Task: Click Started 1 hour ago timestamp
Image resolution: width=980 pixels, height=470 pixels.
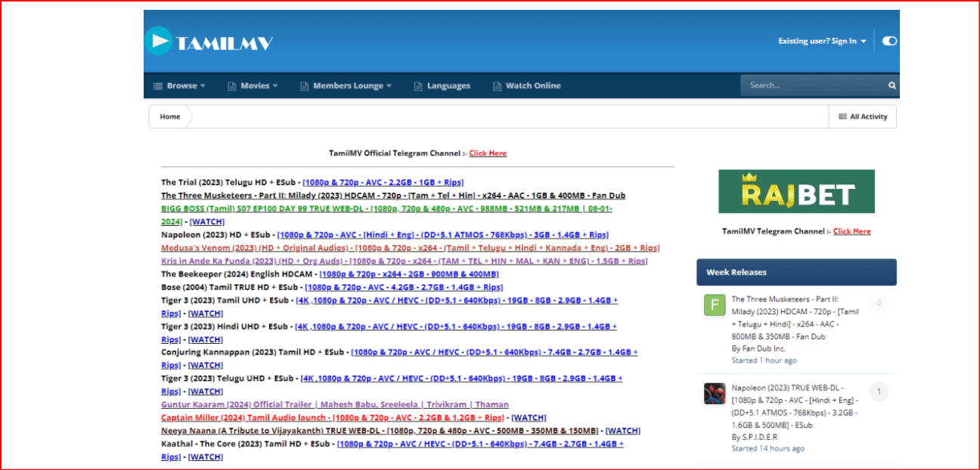Action: [764, 360]
